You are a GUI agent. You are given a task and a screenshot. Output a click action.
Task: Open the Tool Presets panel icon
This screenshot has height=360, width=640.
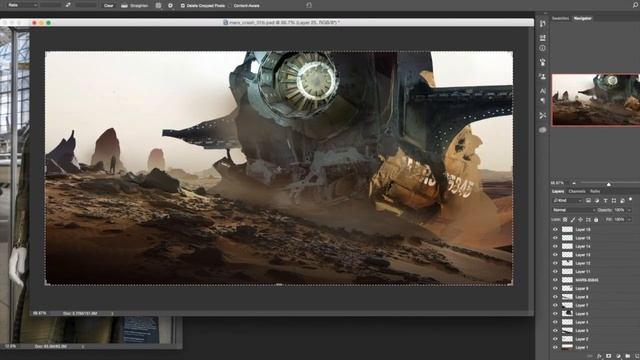point(542,116)
